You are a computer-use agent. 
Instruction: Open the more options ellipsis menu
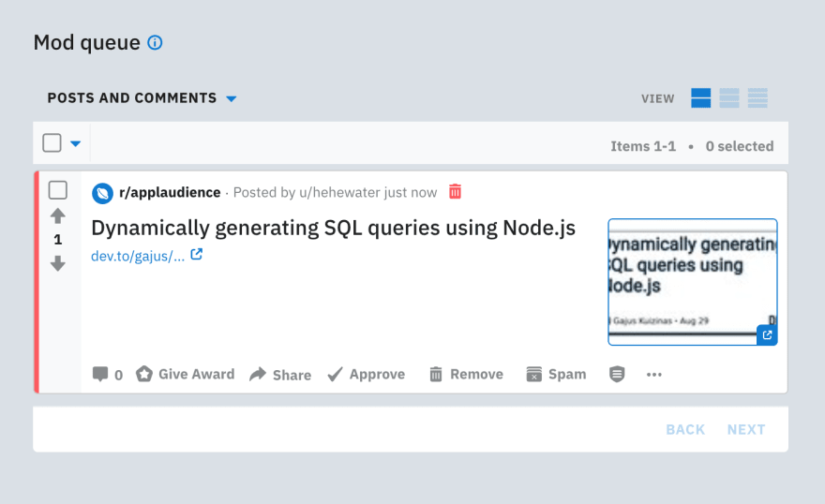pyautogui.click(x=654, y=375)
